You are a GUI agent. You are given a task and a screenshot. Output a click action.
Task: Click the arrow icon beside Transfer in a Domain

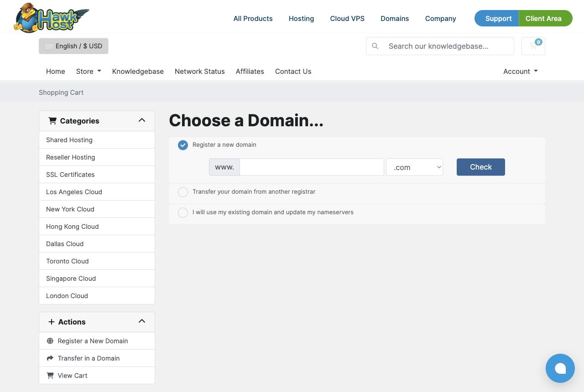tap(50, 358)
